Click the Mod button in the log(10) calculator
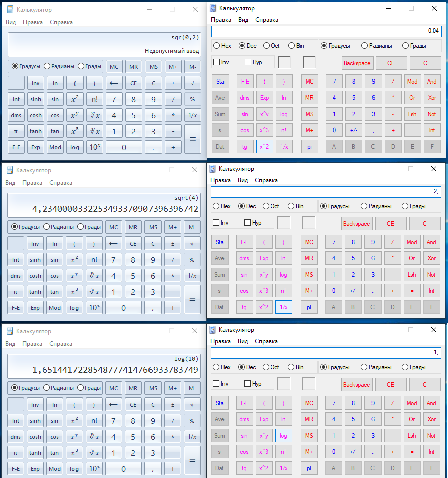The height and width of the screenshot is (478, 448). (55, 469)
